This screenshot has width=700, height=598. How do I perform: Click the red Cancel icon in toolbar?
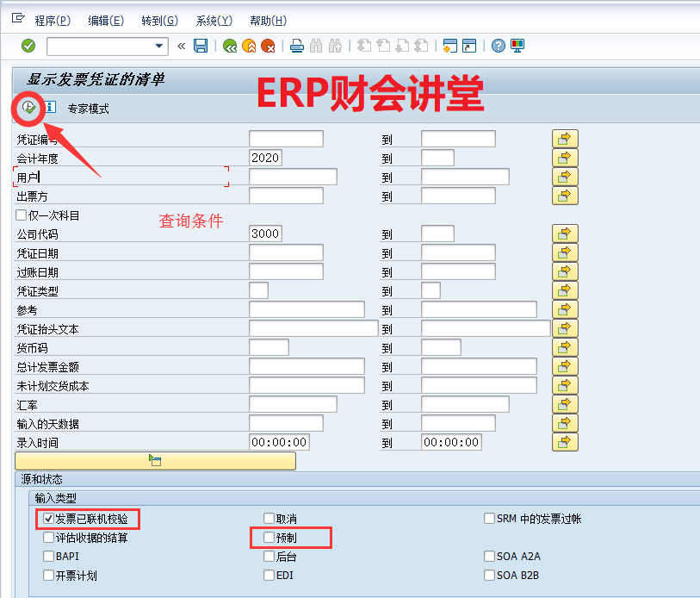point(268,46)
